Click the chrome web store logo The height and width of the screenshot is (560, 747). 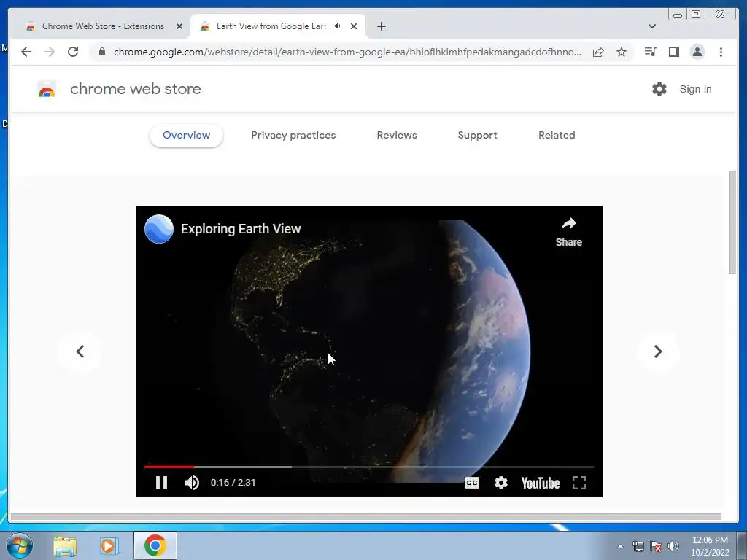47,89
